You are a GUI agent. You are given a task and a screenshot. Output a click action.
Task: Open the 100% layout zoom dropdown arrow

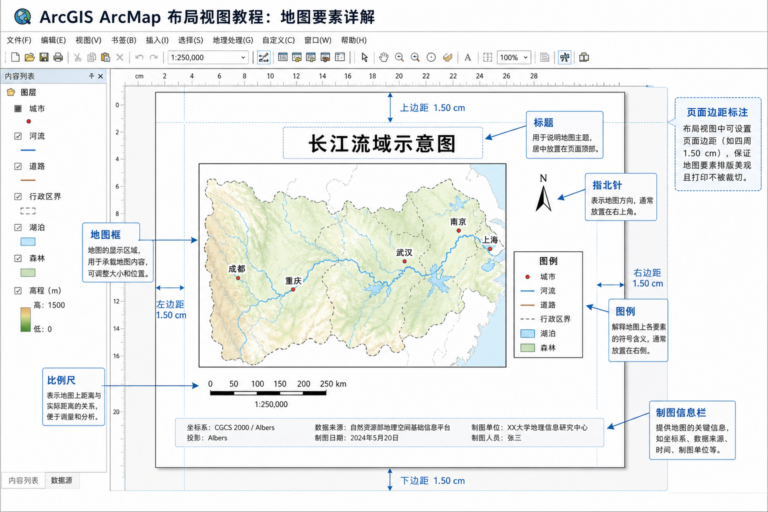pos(526,57)
